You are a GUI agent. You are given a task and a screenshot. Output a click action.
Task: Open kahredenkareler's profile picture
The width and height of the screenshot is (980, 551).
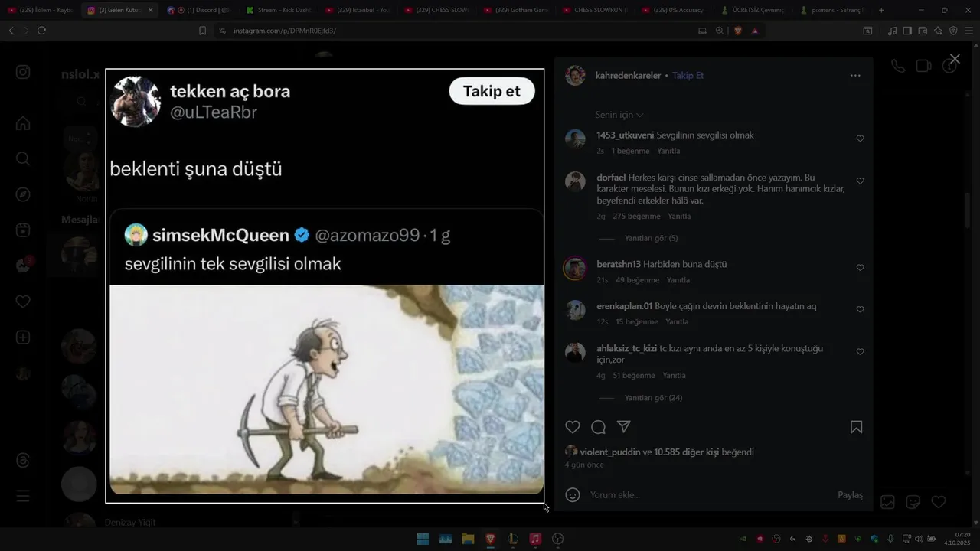(575, 76)
